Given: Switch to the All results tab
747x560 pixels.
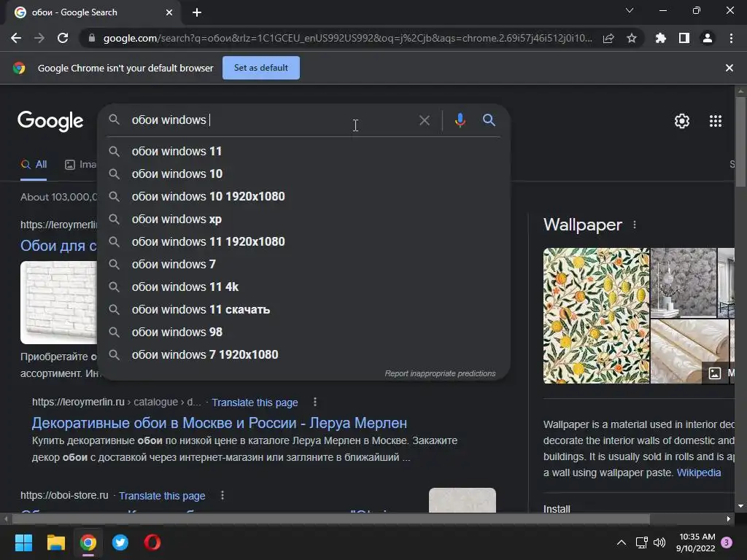Looking at the screenshot, I should 34,165.
